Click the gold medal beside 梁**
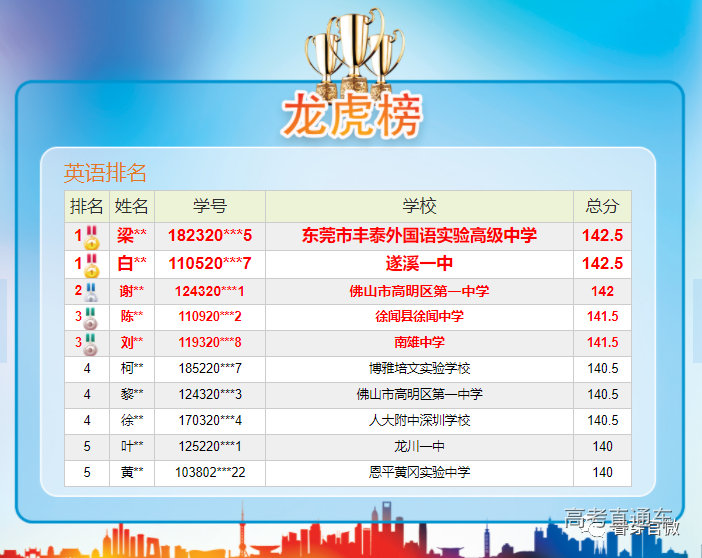Viewport: 702px width, 558px height. tap(92, 237)
